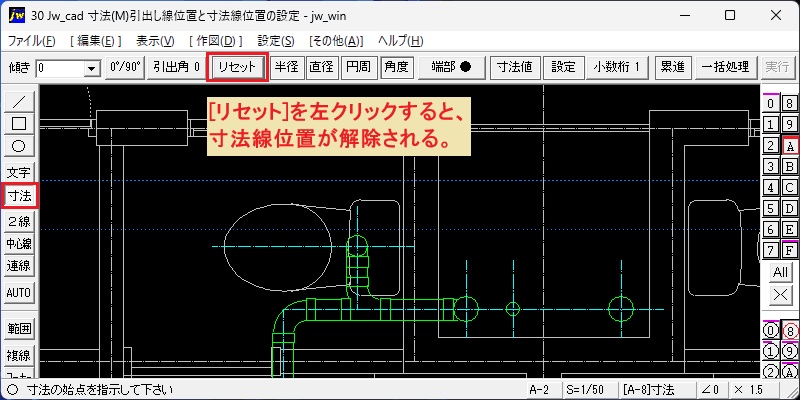Open the 設定(S) menu
Image resolution: width=800 pixels, height=400 pixels.
tap(276, 41)
